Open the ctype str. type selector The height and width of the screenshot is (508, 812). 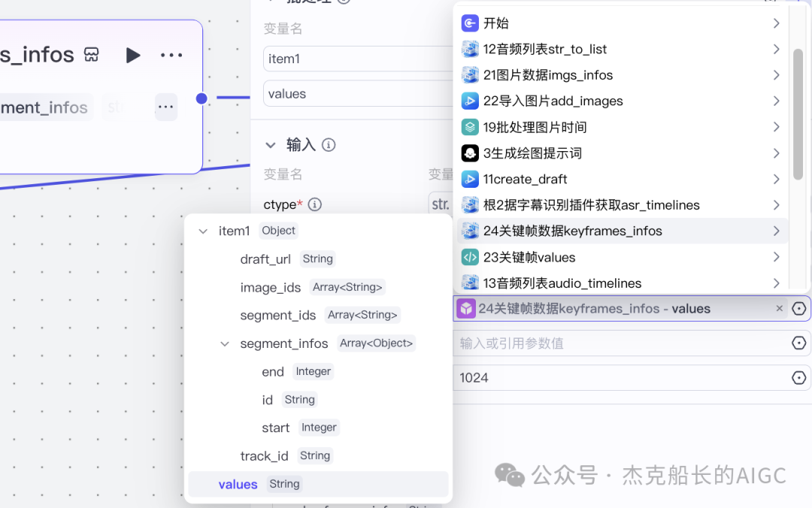[441, 204]
